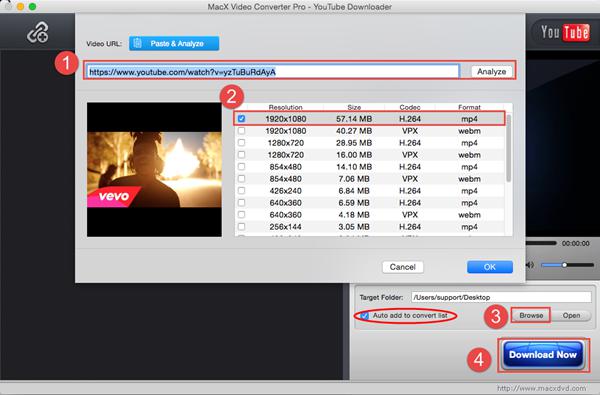This screenshot has height=395, width=600.
Task: Check the 854x480 7.06 MB checkbox
Action: [x=241, y=179]
